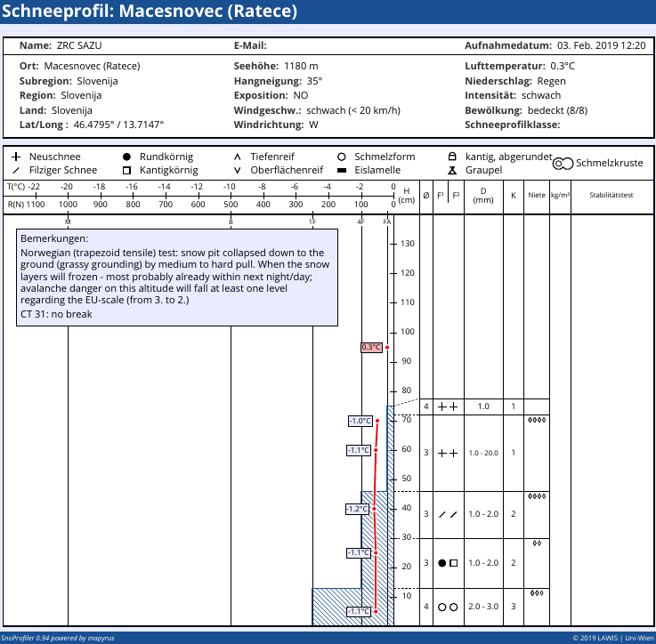Click the 1F hardness scale tick label
This screenshot has height=644, width=656.
[x=312, y=221]
